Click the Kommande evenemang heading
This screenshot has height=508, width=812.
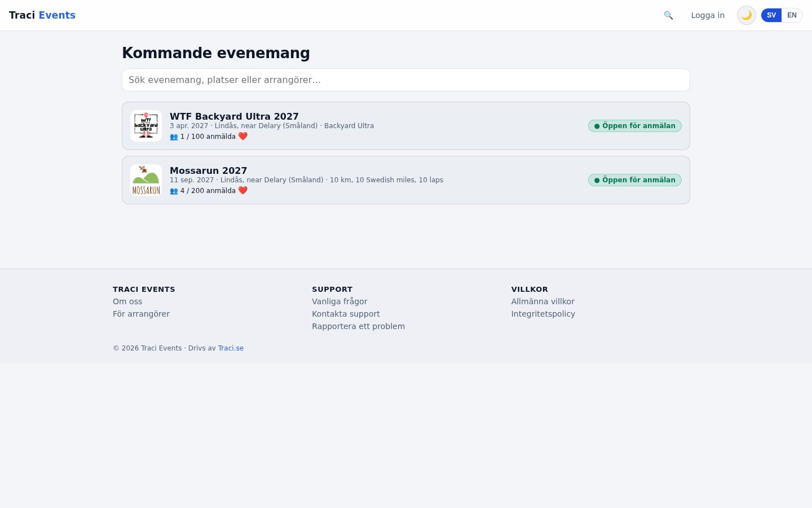(x=216, y=53)
